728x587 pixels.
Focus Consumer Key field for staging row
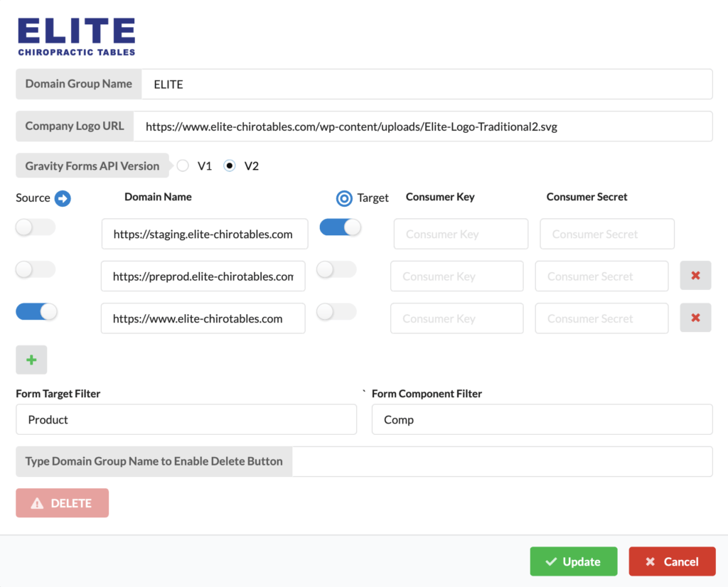pyautogui.click(x=461, y=234)
